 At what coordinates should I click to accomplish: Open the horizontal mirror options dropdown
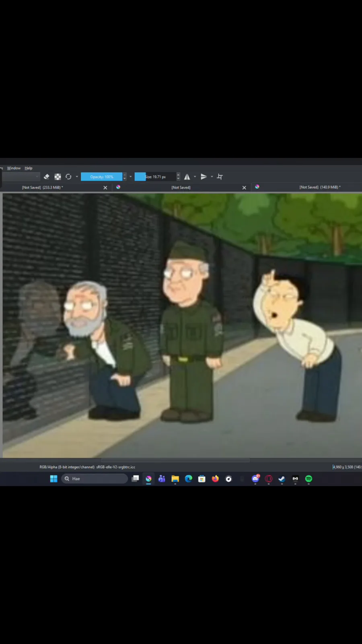[195, 177]
